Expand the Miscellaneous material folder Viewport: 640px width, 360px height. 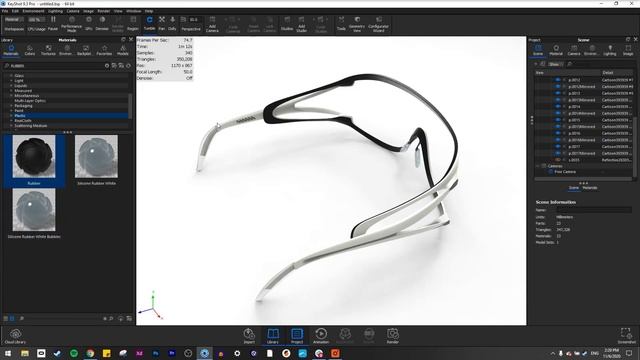(x=11, y=96)
